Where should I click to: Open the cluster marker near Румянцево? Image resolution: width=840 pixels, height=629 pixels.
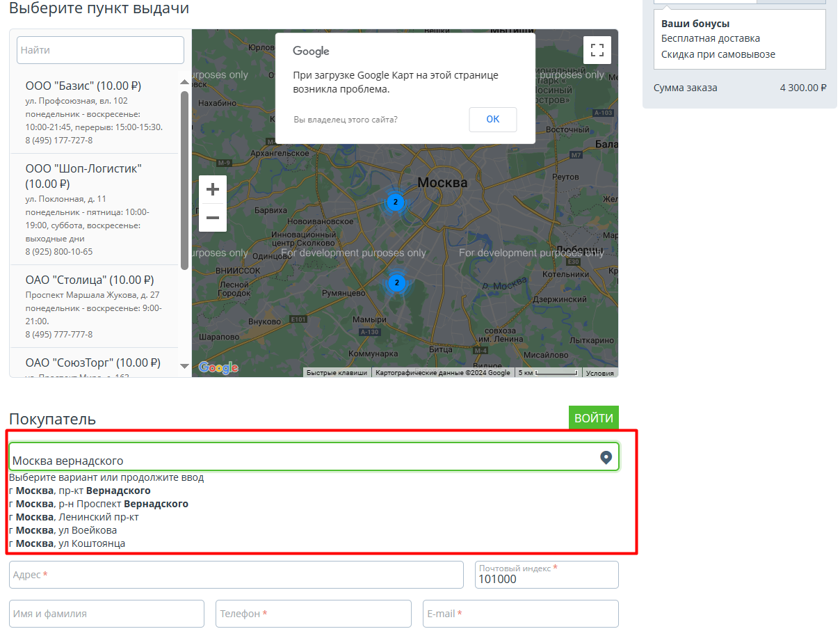click(396, 282)
